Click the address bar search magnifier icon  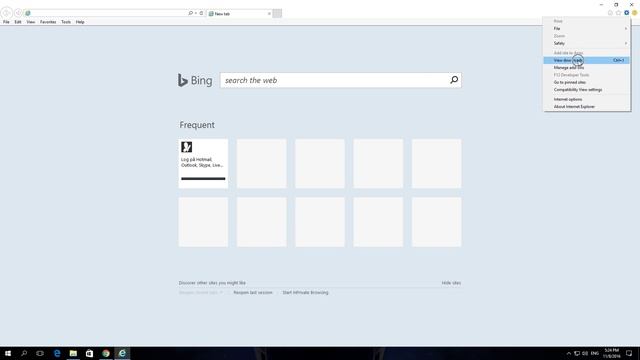pos(190,13)
